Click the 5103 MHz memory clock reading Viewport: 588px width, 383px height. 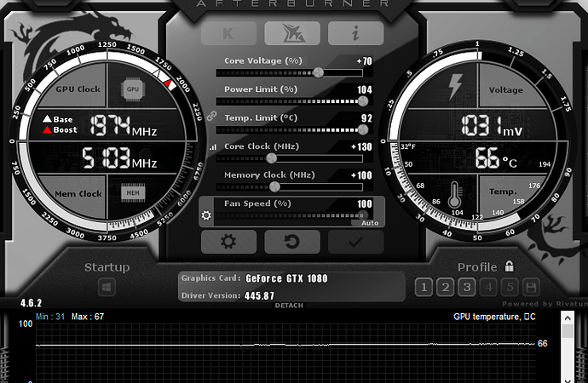pyautogui.click(x=119, y=157)
